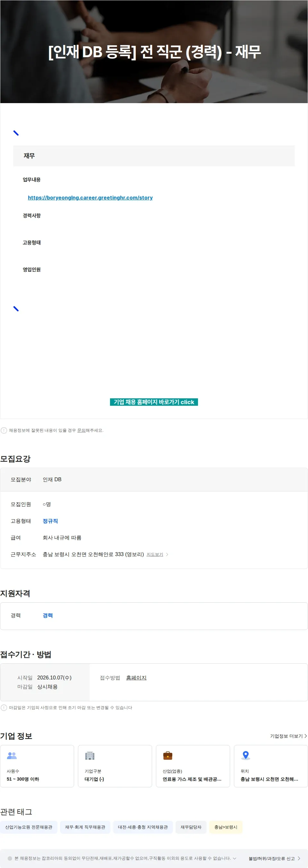This screenshot has width=308, height=868.
Task: Select the 대전·세종·충청 지역채용관 tag
Action: pos(143,827)
